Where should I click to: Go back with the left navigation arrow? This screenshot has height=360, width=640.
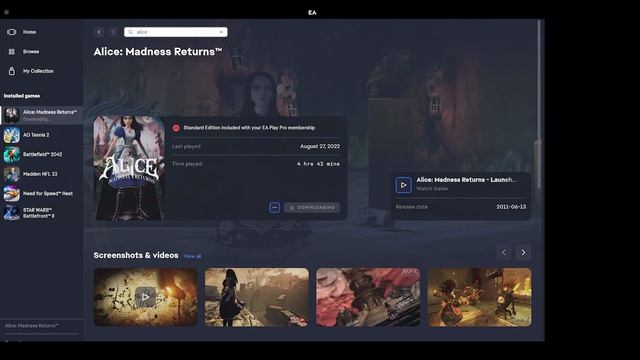[99, 32]
